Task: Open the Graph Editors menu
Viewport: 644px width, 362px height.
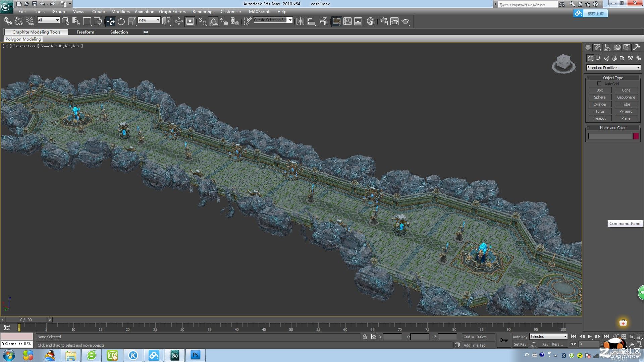Action: click(172, 11)
